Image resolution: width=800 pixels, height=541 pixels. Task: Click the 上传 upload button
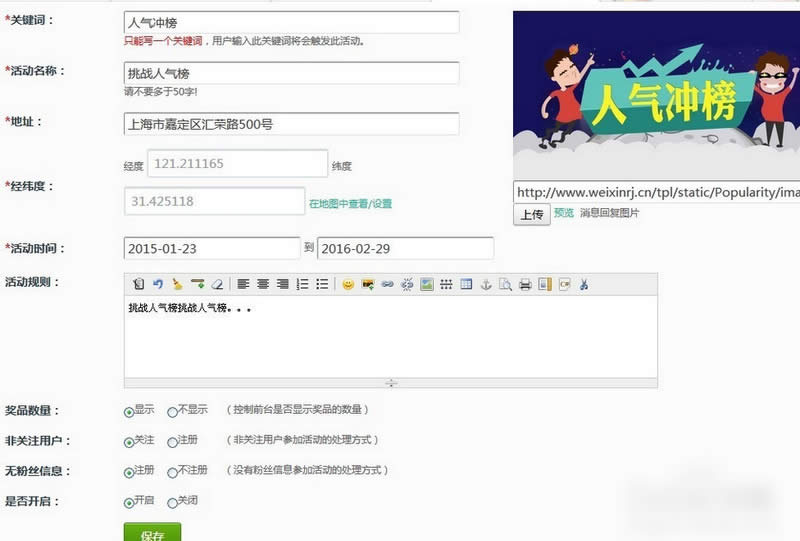531,214
